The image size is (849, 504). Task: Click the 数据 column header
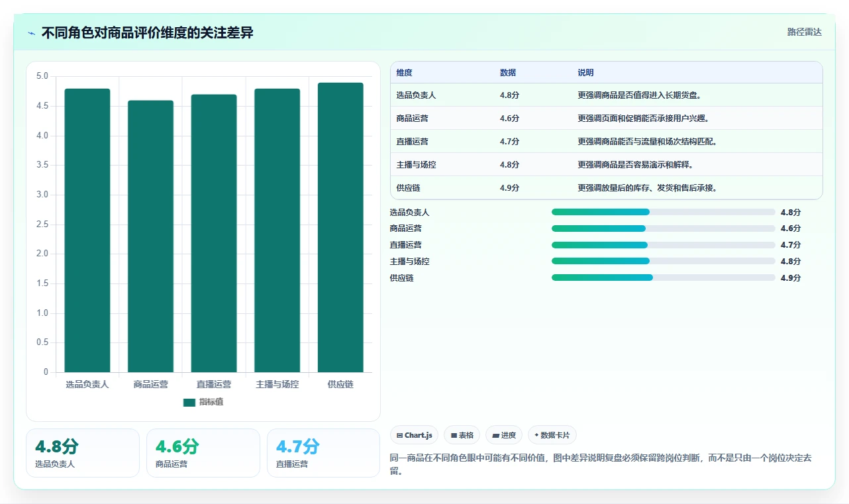click(x=508, y=72)
